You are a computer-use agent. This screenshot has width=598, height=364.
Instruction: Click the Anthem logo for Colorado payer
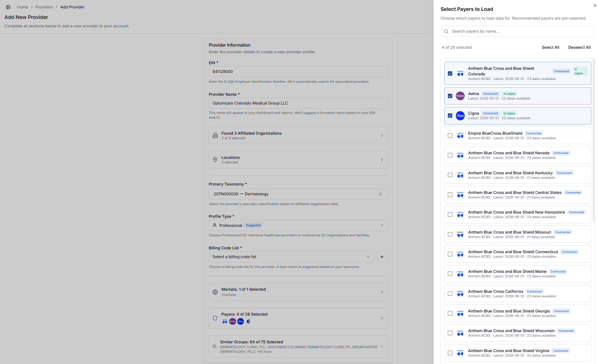click(x=460, y=73)
